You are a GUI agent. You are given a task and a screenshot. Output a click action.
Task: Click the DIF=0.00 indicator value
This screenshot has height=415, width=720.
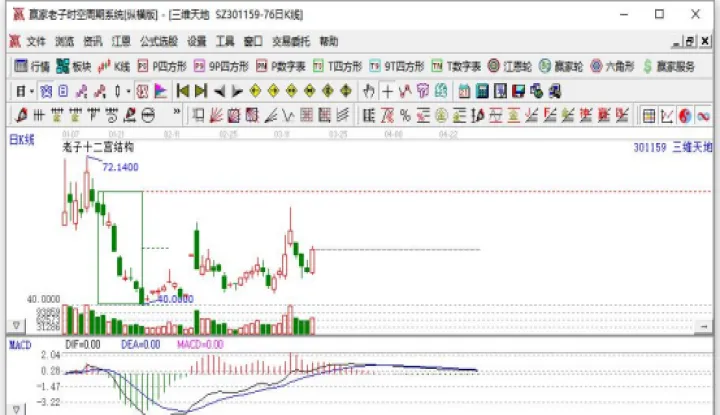click(83, 345)
